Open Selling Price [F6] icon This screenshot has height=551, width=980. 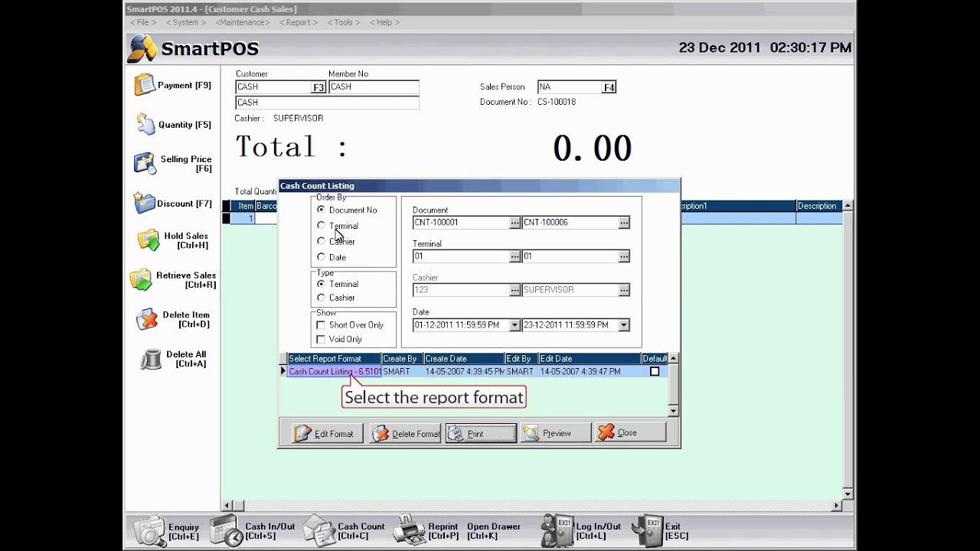145,163
